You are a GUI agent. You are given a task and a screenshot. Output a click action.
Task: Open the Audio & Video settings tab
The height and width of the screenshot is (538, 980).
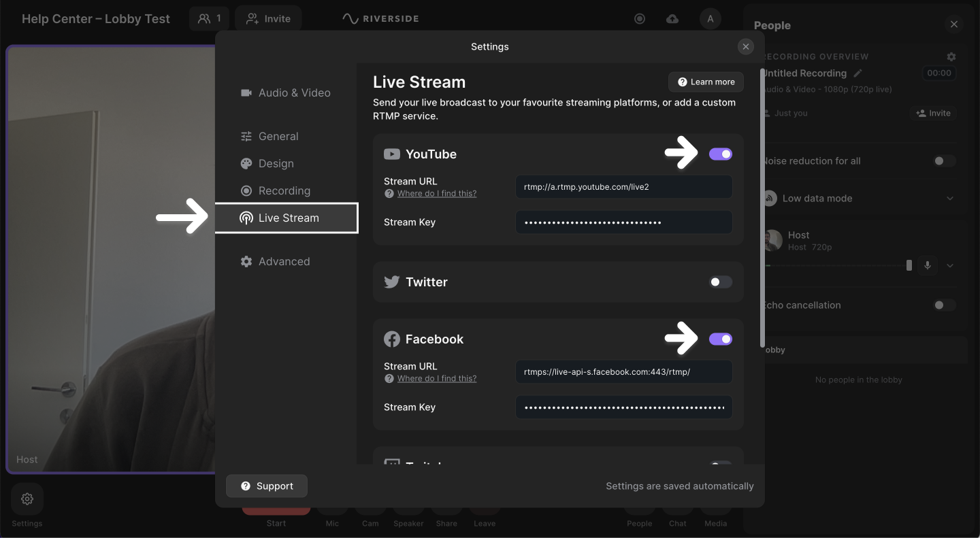pos(294,93)
